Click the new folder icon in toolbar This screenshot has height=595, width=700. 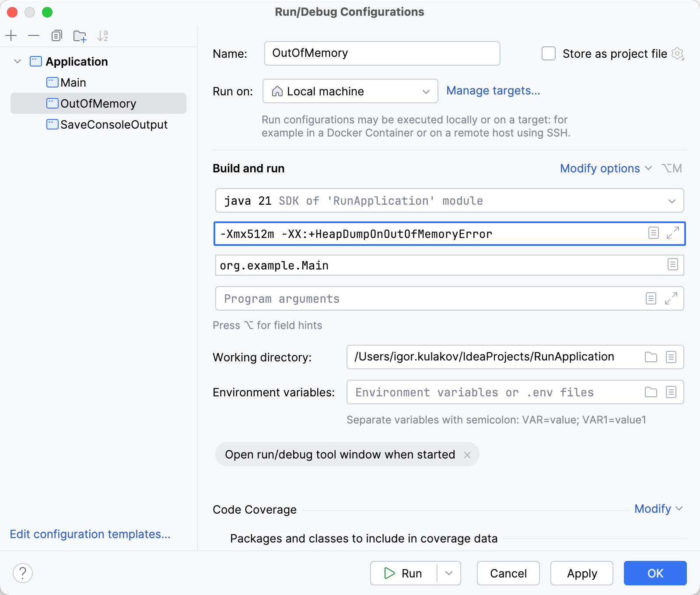point(80,36)
